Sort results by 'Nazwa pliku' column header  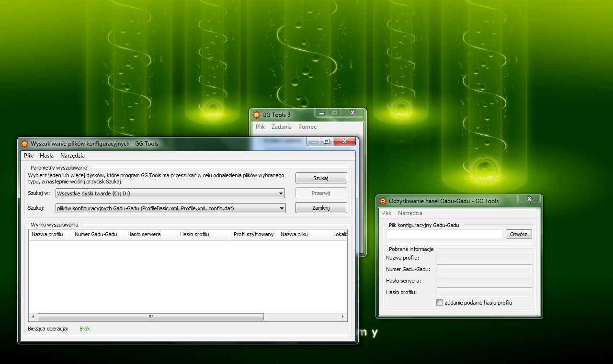pos(304,234)
